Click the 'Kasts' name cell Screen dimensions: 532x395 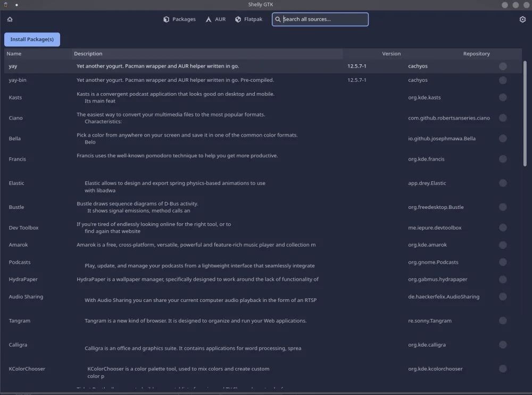coord(15,97)
